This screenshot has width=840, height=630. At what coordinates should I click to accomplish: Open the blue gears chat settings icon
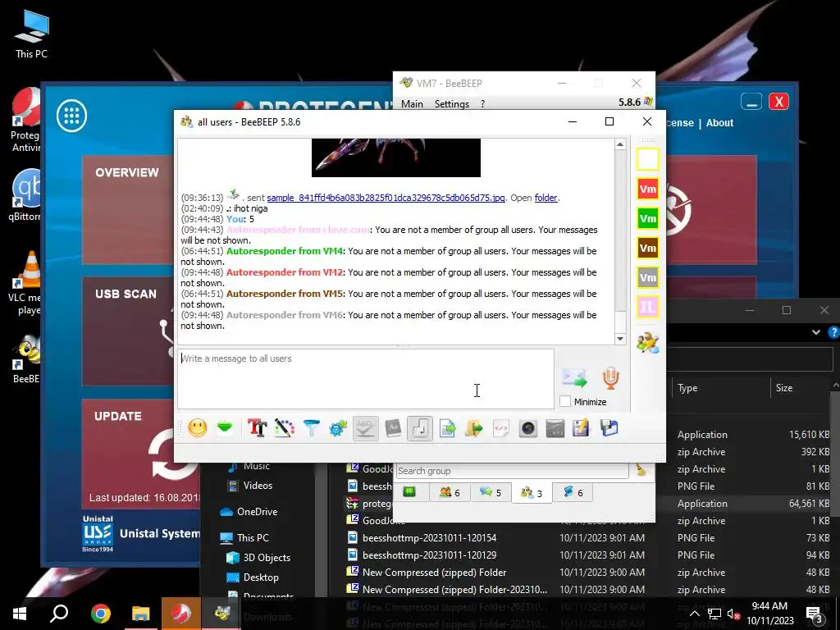coord(338,428)
